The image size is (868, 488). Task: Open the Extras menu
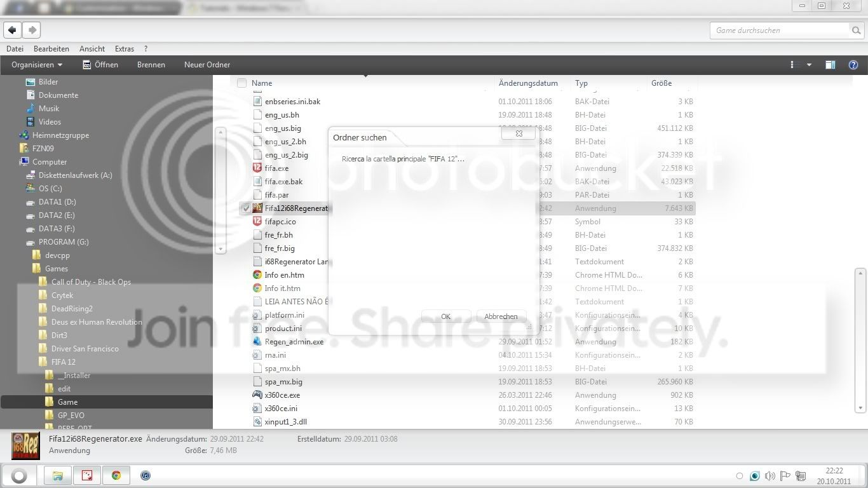tap(125, 49)
